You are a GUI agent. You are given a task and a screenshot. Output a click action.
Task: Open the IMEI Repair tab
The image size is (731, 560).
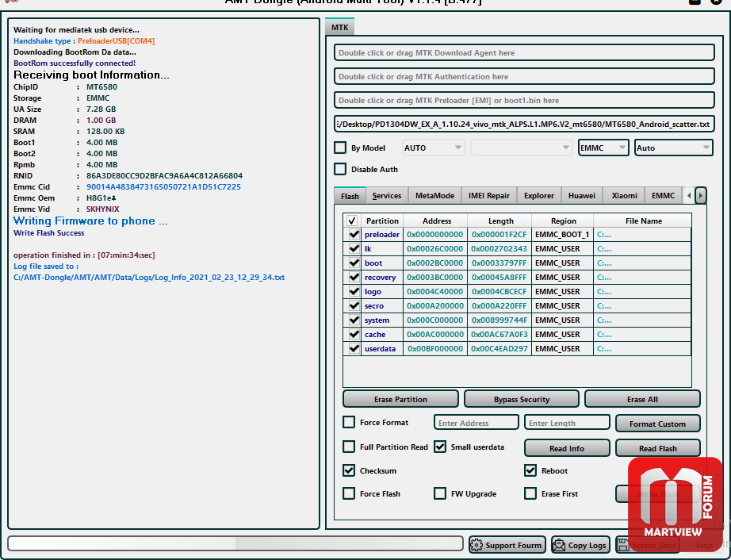[x=489, y=196]
